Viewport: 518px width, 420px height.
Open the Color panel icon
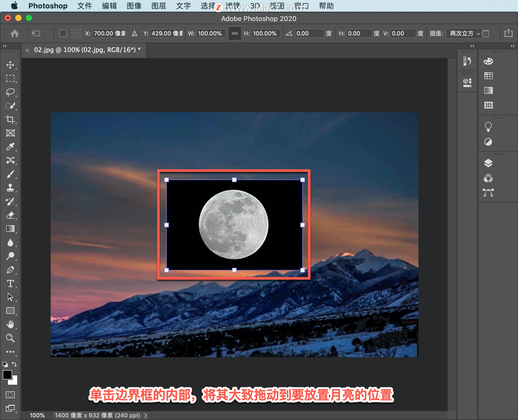[488, 61]
